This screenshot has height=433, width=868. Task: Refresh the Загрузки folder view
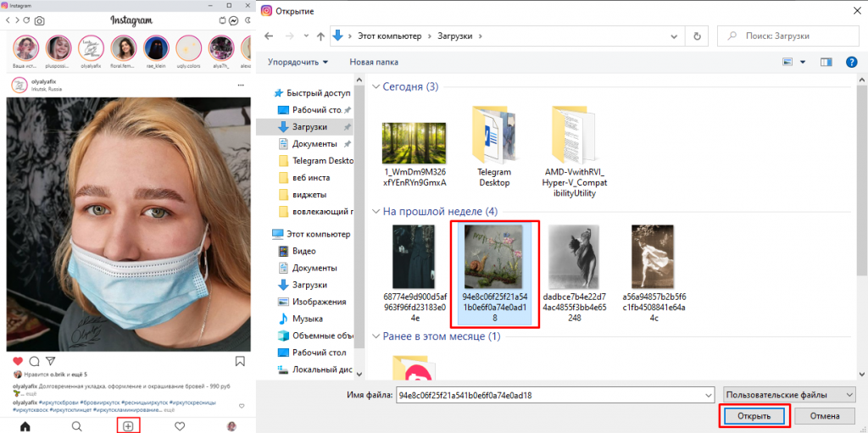[697, 36]
